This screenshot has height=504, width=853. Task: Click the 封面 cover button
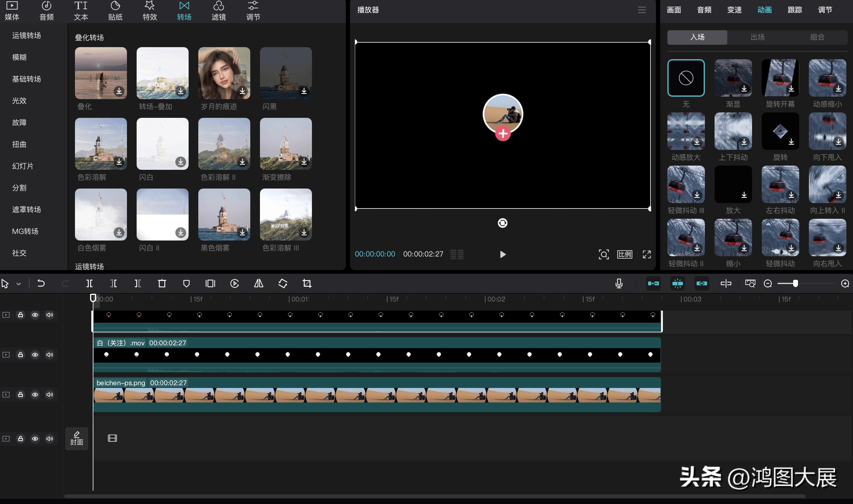pyautogui.click(x=77, y=438)
